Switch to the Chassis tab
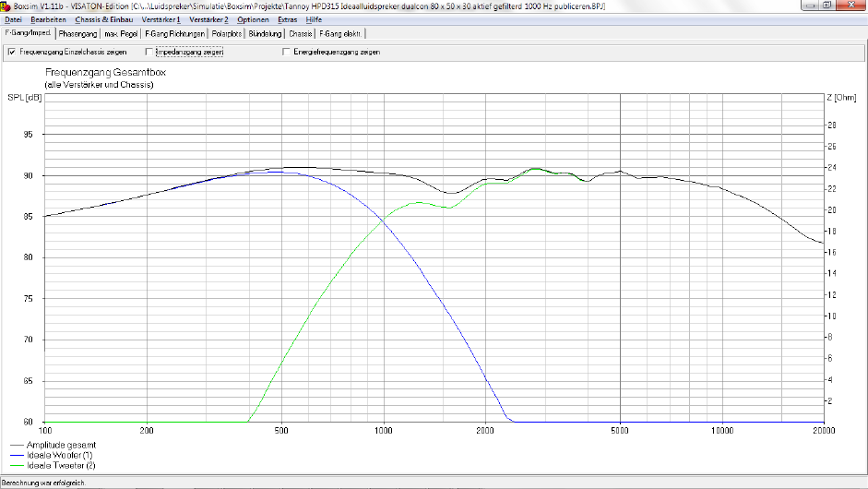Screen dimensions: 868x489 [301, 34]
